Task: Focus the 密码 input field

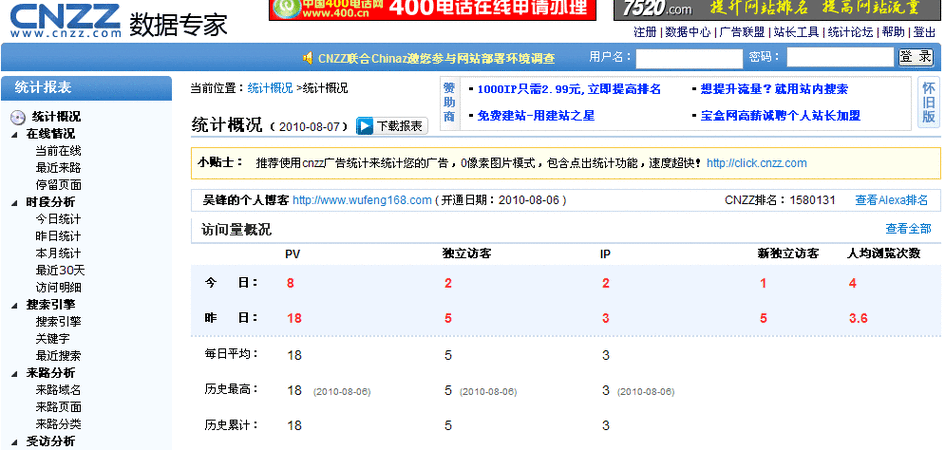Action: [840, 58]
